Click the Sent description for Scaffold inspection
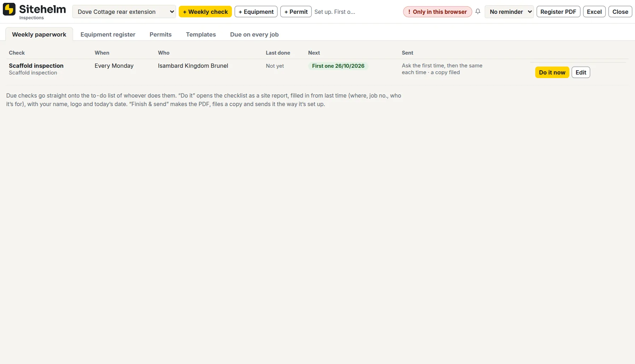The width and height of the screenshot is (635, 364). pos(442,69)
